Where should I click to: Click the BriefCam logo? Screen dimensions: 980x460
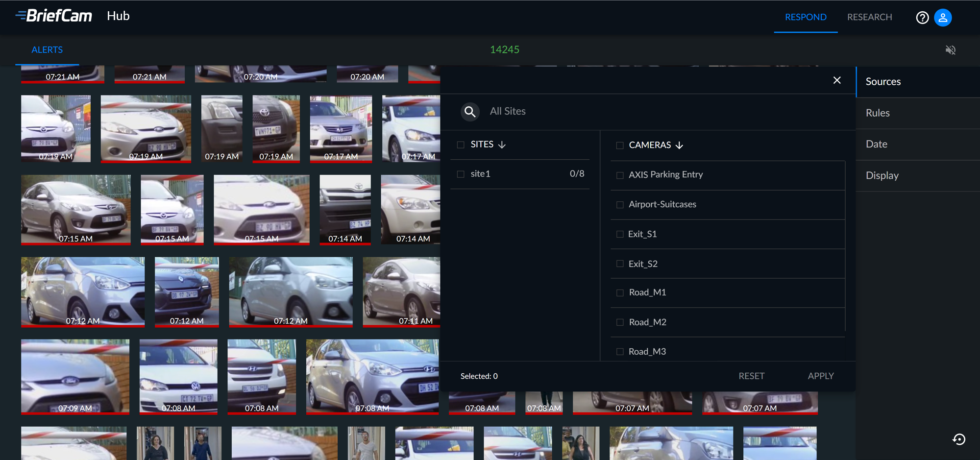tap(54, 16)
